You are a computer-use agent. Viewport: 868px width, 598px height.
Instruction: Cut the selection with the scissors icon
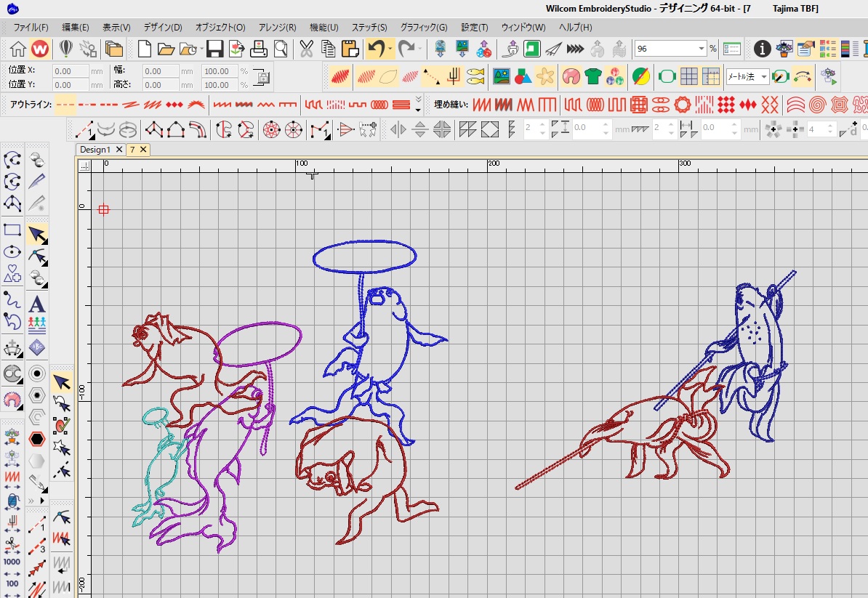(x=306, y=49)
